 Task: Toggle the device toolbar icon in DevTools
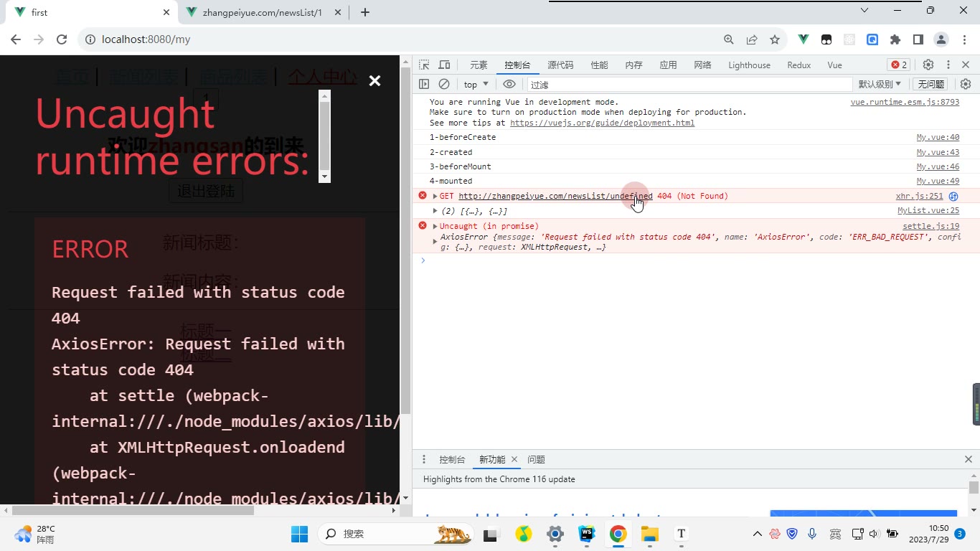pos(444,65)
